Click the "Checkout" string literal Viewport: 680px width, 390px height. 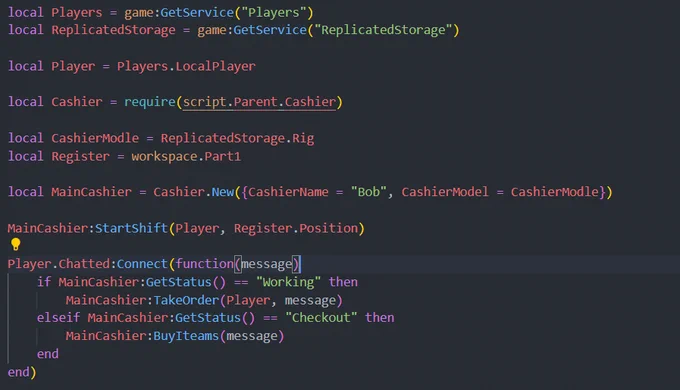click(321, 318)
